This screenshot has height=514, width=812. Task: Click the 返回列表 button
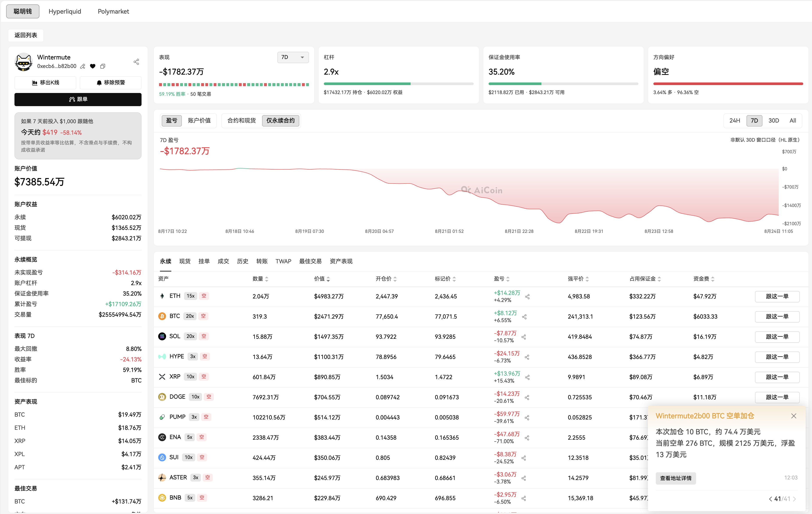click(26, 35)
